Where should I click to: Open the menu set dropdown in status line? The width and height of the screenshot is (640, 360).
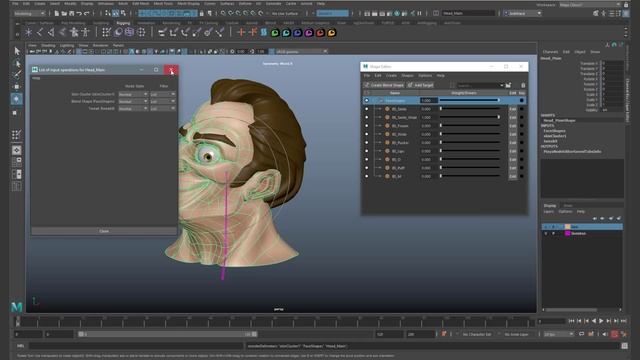tap(29, 13)
